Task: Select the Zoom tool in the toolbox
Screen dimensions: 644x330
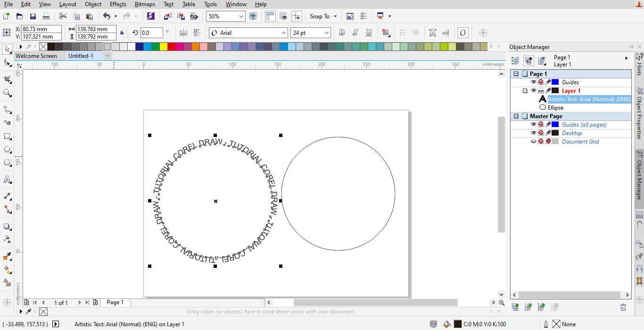Action: point(7,93)
